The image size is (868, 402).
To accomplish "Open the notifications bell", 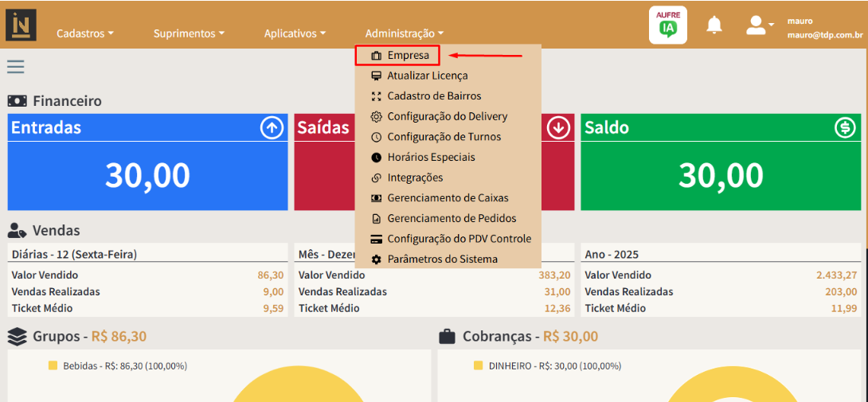I will coord(714,25).
